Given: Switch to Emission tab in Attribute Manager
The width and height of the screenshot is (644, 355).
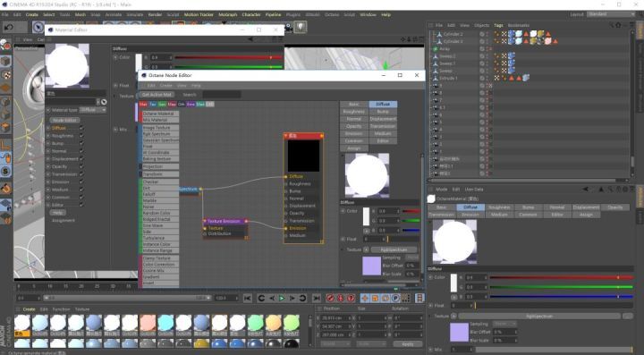Looking at the screenshot, I should tap(470, 215).
